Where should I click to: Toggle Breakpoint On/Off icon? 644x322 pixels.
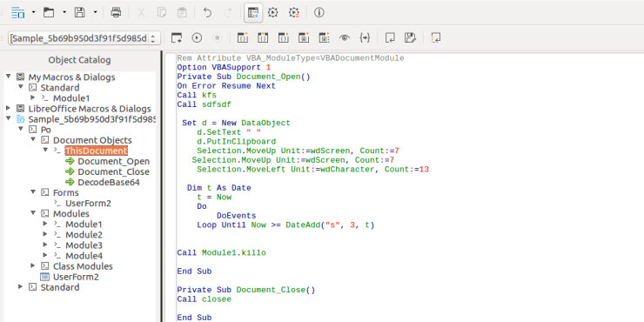coord(304,37)
